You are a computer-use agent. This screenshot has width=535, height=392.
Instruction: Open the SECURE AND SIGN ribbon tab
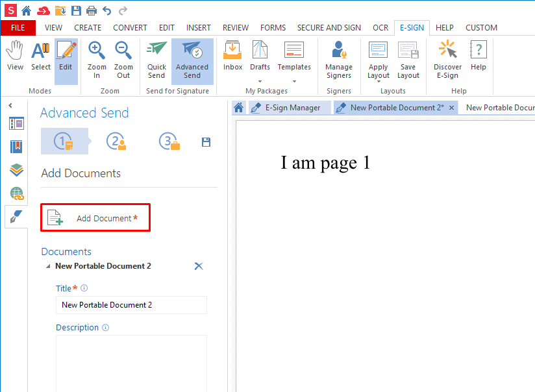329,28
